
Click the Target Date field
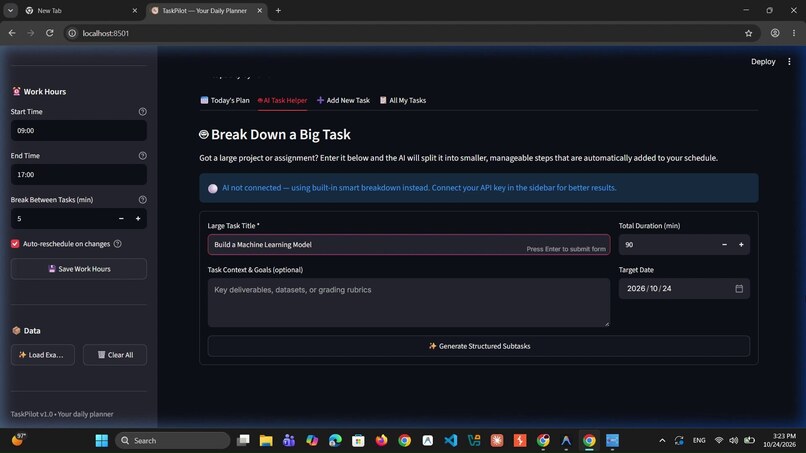(684, 288)
